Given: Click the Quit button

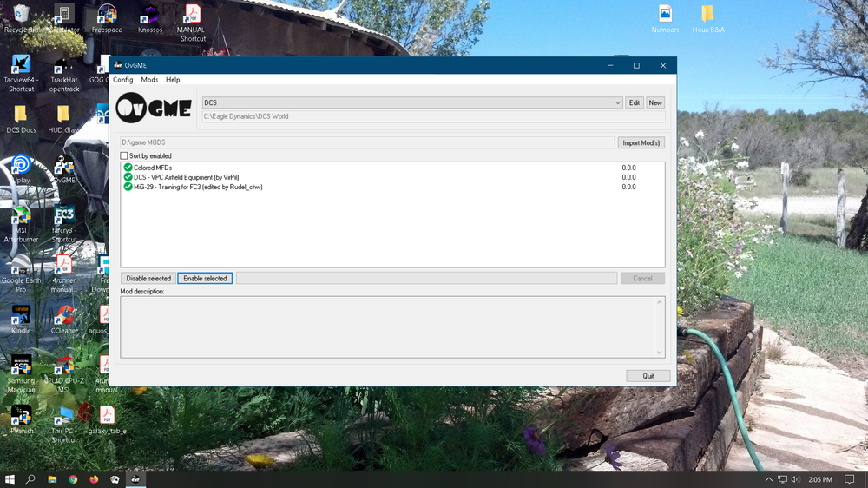Looking at the screenshot, I should pyautogui.click(x=648, y=376).
